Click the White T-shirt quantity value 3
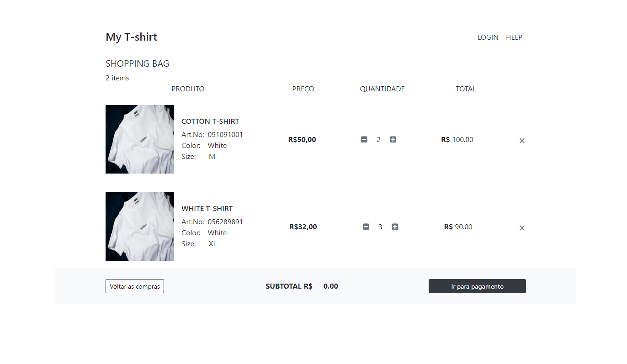Screen dimensions: 627x364 pos(380,227)
